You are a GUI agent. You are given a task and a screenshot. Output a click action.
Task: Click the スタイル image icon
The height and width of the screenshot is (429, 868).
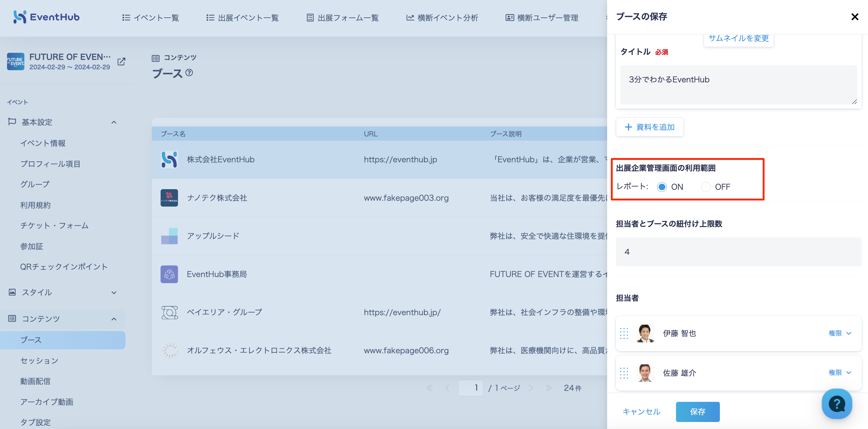click(x=12, y=292)
